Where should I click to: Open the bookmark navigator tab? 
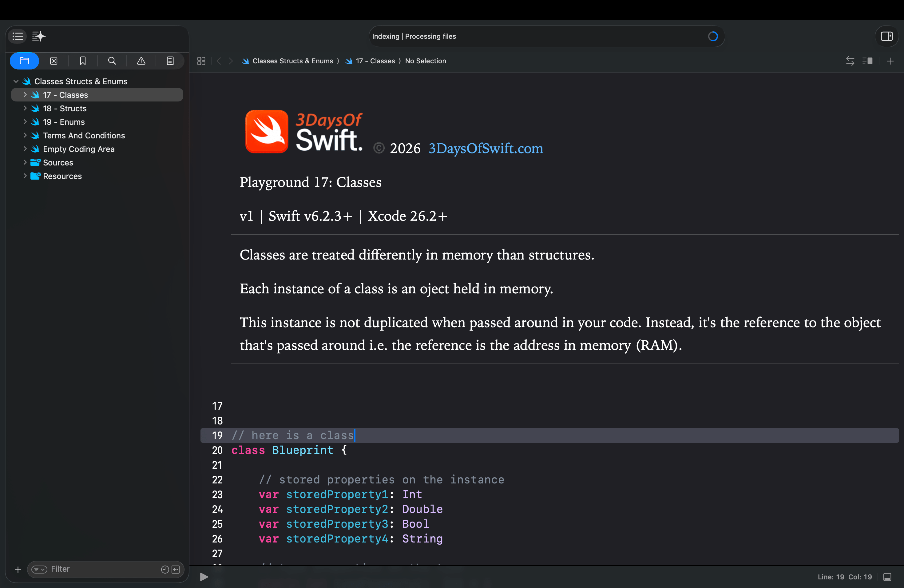point(83,61)
